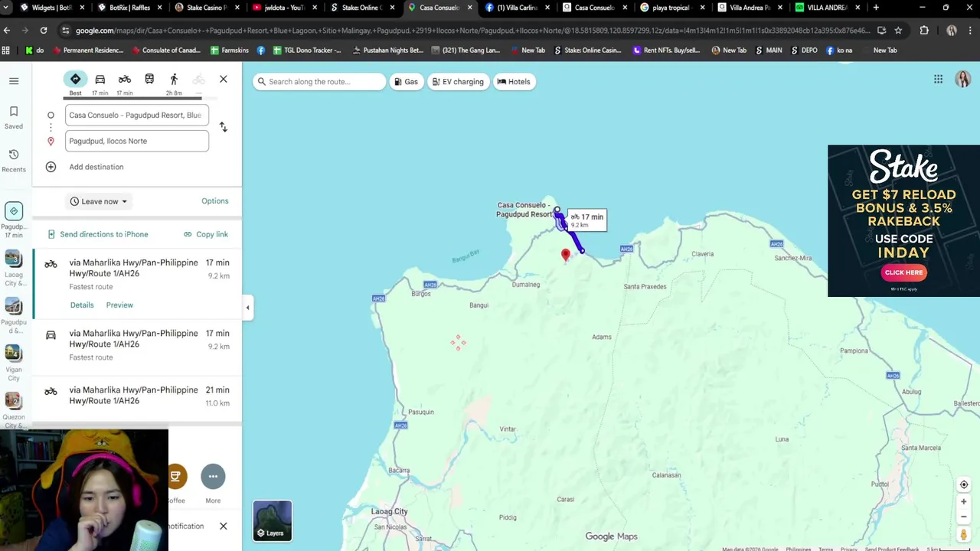Open a new browser tab
This screenshot has width=980, height=551.
click(876, 8)
